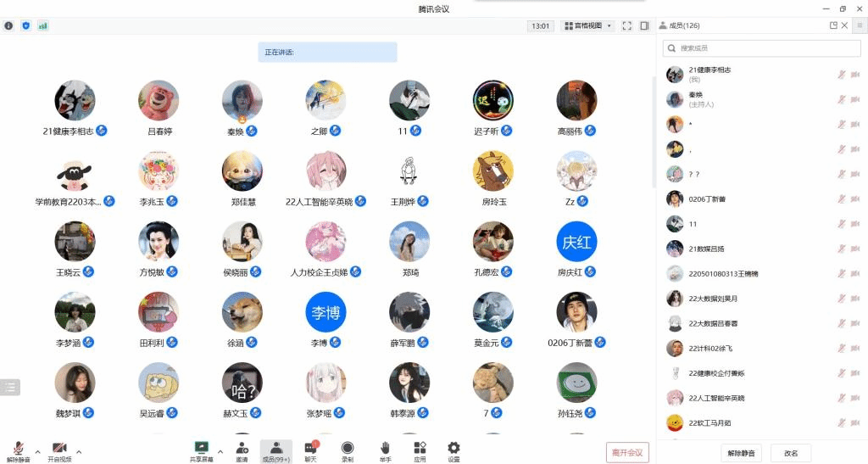Image resolution: width=868 pixels, height=464 pixels.
Task: Open the 设置 settings item
Action: (x=453, y=449)
